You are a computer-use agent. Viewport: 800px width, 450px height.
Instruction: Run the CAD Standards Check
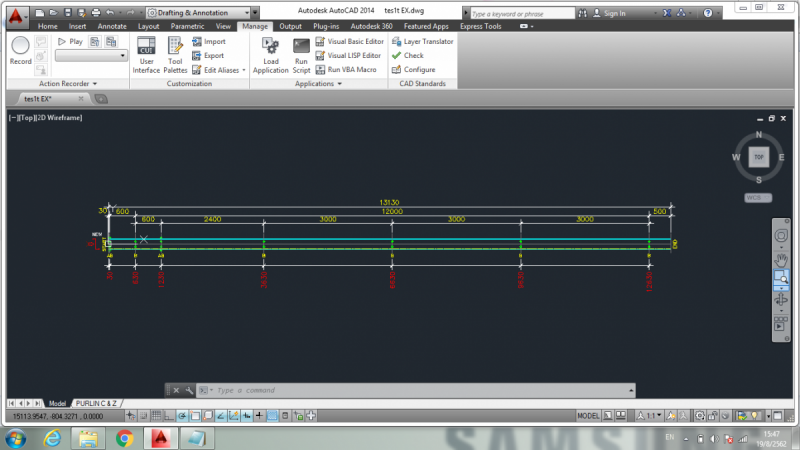[x=408, y=55]
